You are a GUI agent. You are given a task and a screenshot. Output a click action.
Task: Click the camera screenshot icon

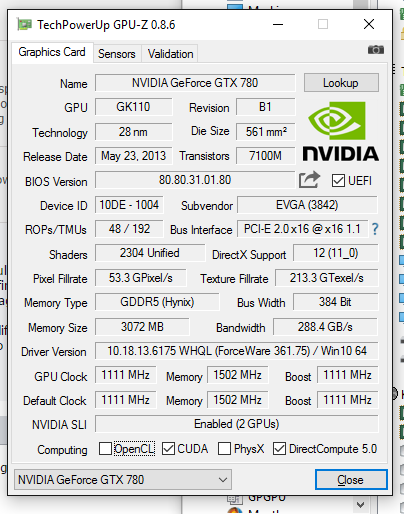click(376, 50)
